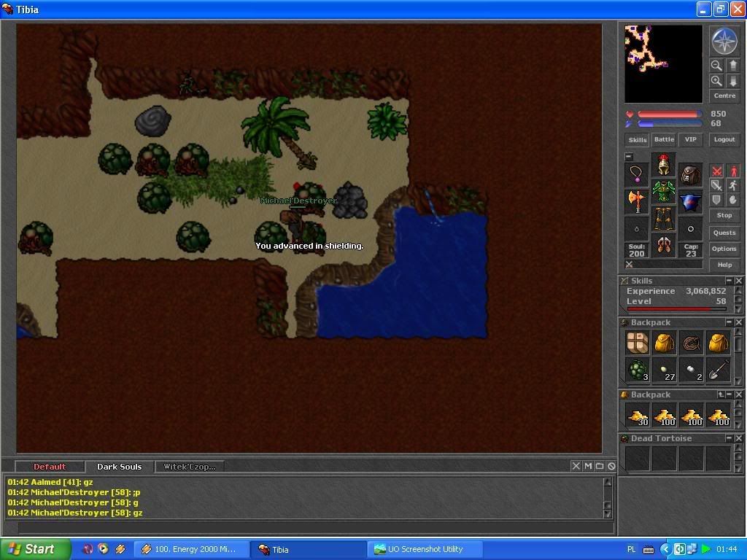The height and width of the screenshot is (560, 747).
Task: Enable balanced fight mode
Action: (x=716, y=186)
